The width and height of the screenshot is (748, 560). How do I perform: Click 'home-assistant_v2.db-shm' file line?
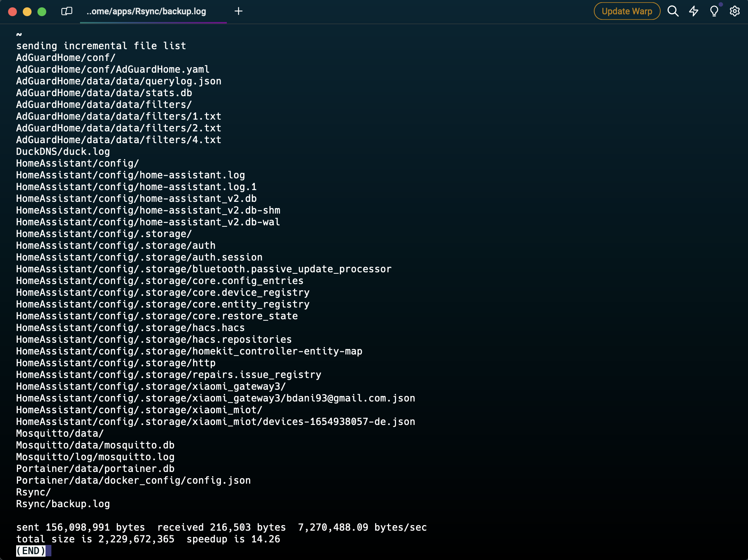[148, 210]
